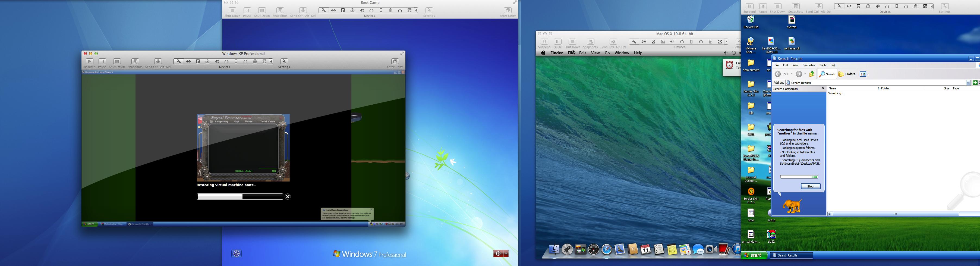Click the network adapter icon in Mac OS X 10.8 window
The width and height of the screenshot is (980, 266).
point(644,42)
